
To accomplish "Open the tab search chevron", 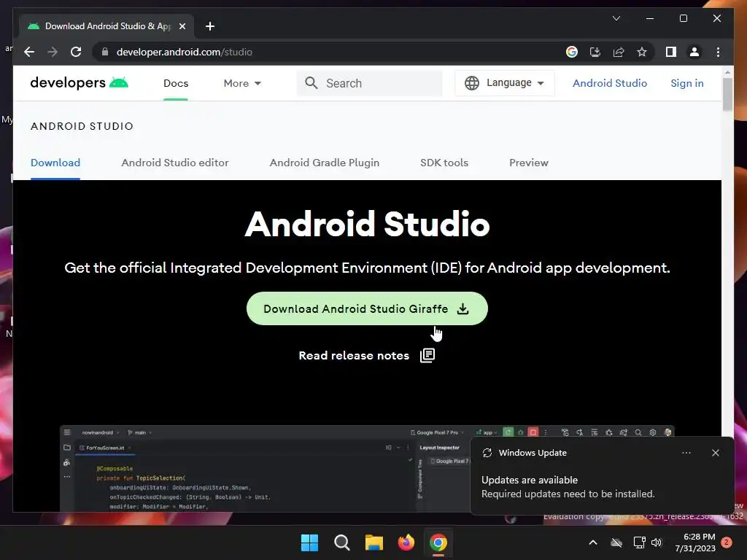I will click(x=616, y=18).
